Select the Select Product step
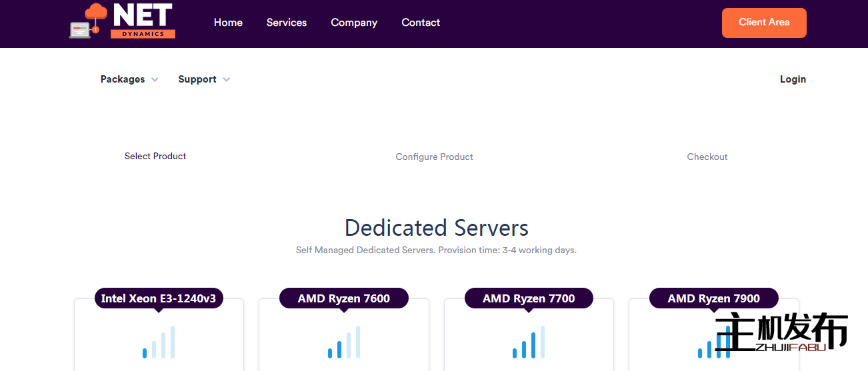868x371 pixels. (155, 157)
